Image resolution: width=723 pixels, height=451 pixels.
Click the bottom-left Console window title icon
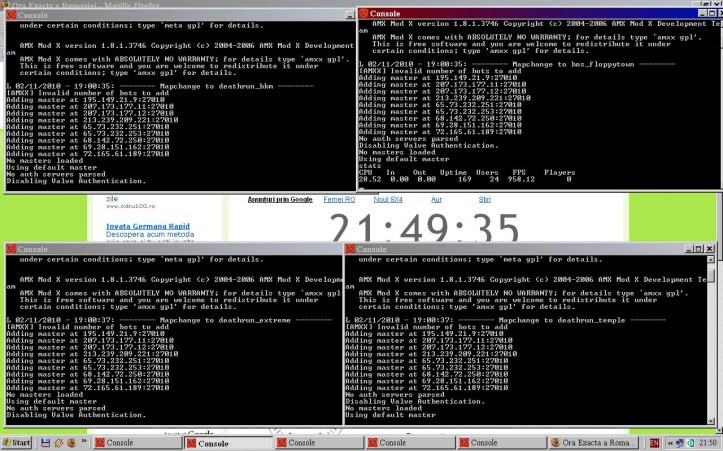pos(11,249)
